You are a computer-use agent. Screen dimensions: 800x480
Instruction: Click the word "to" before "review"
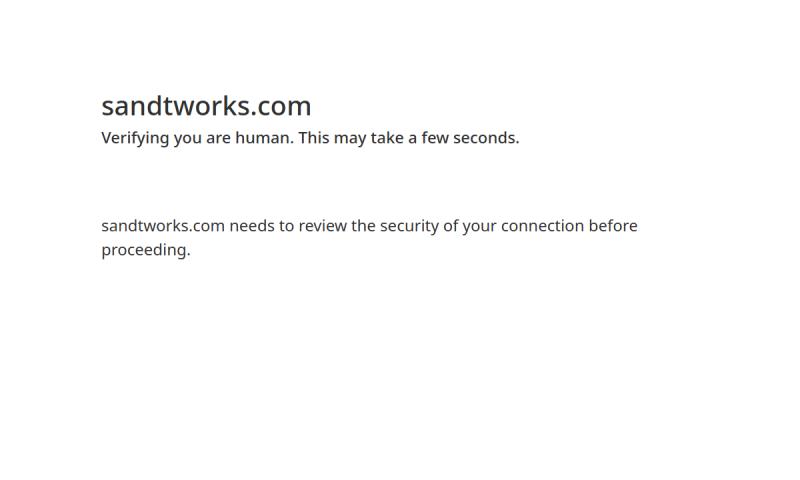pos(287,226)
